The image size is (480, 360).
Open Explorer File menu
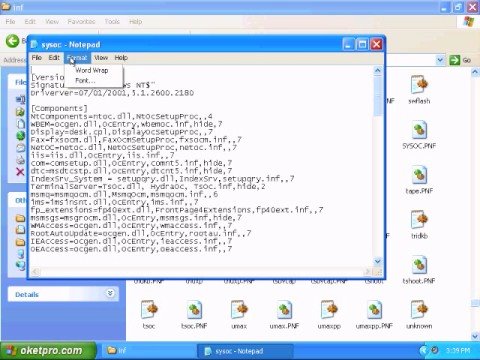coord(10,22)
